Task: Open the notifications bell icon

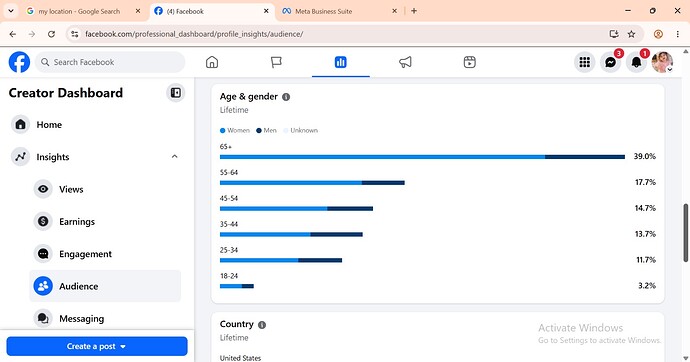Action: [x=636, y=62]
